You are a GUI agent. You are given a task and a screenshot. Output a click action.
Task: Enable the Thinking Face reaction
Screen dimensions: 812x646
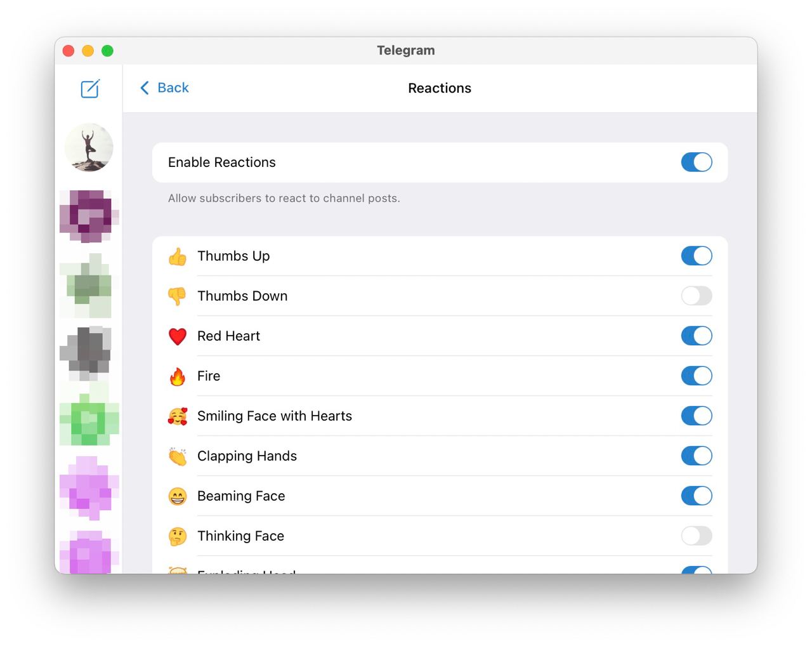697,536
